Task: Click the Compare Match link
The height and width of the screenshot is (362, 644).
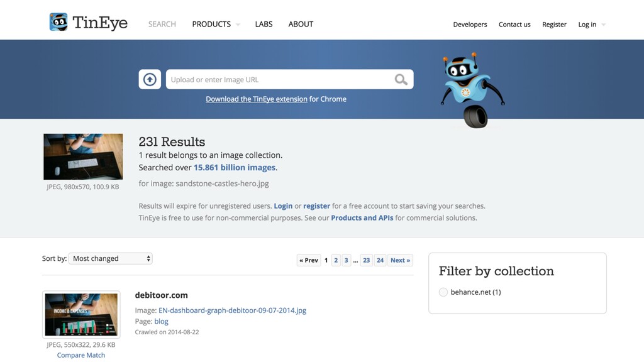Action: pyautogui.click(x=81, y=355)
